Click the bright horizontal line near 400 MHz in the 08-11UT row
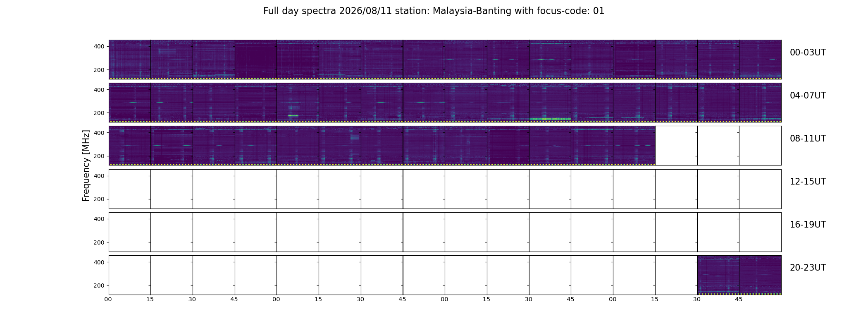 click(592, 130)
